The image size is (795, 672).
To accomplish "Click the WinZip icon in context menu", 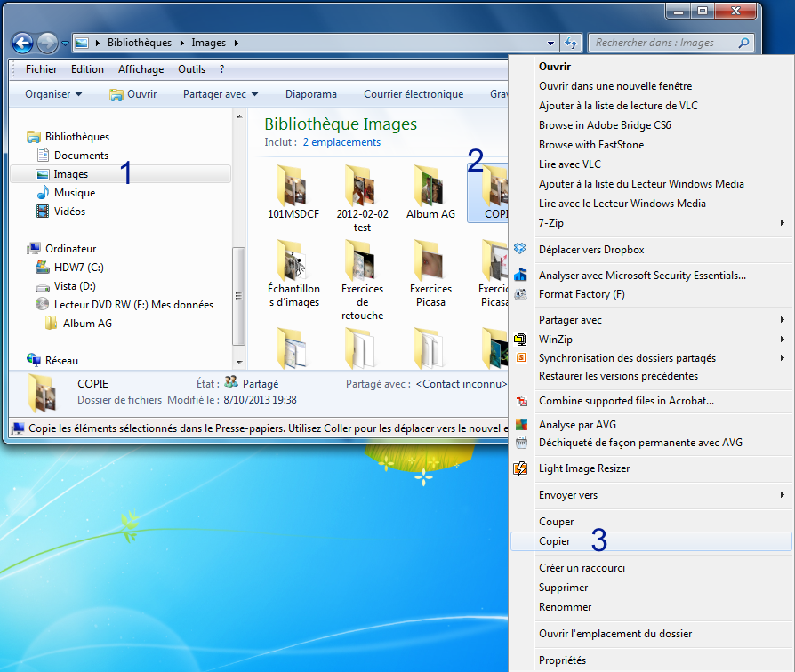I will 520,339.
